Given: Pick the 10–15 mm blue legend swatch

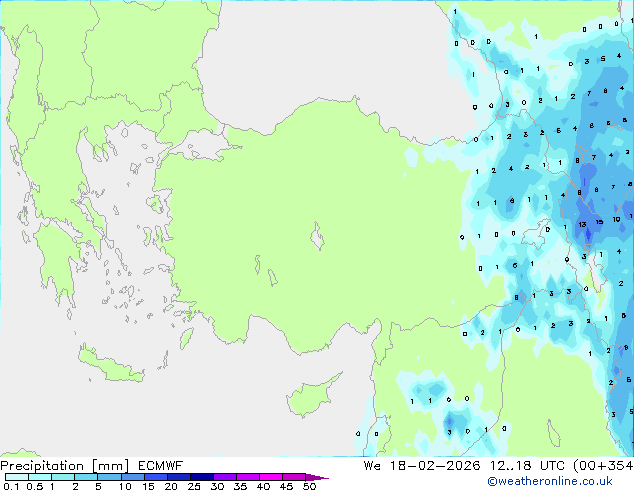Looking at the screenshot, I should pyautogui.click(x=132, y=477).
